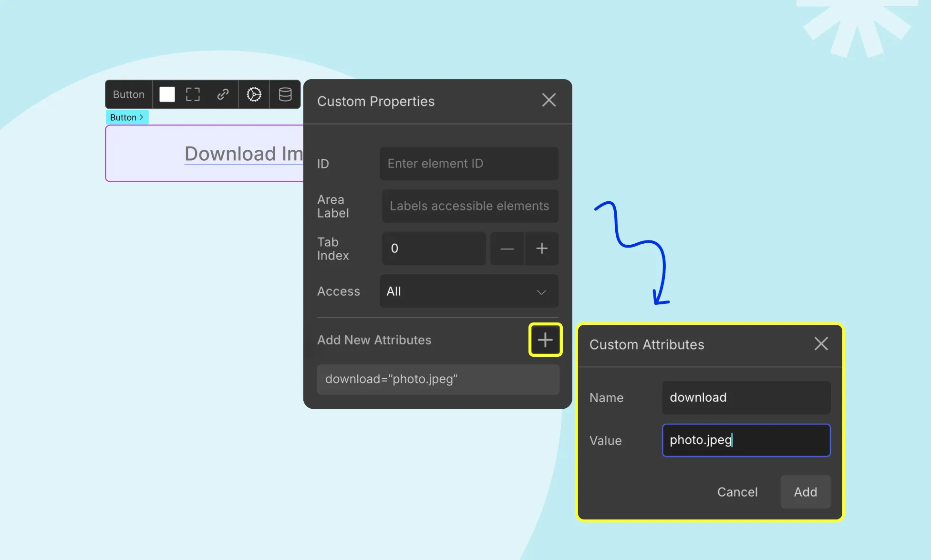Close the Custom Properties dialog

548,100
